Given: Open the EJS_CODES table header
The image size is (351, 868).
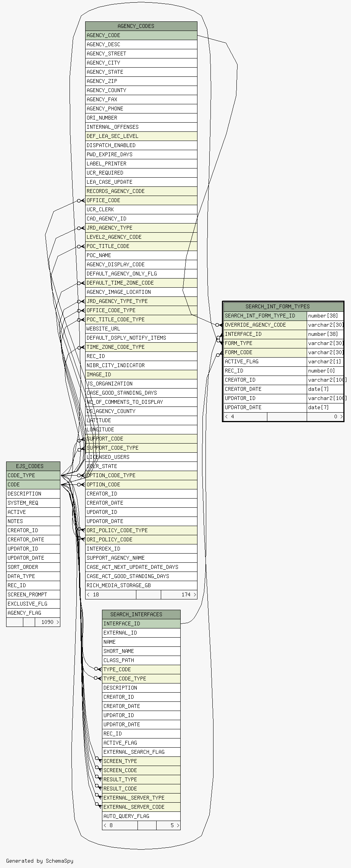Looking at the screenshot, I should point(33,466).
